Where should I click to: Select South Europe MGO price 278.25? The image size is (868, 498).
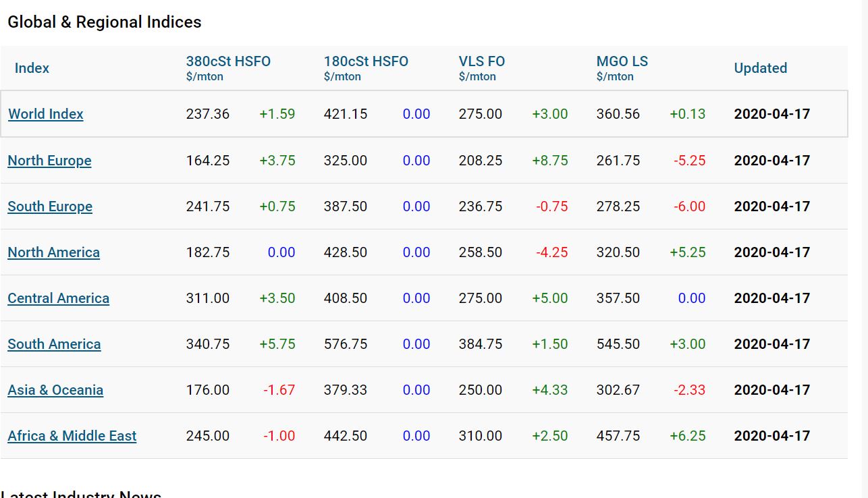[x=618, y=206]
